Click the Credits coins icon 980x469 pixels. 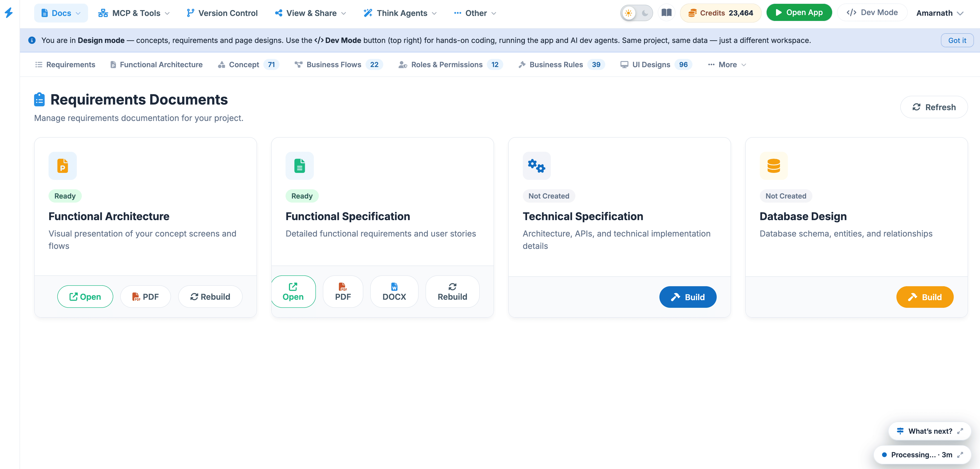(692, 13)
